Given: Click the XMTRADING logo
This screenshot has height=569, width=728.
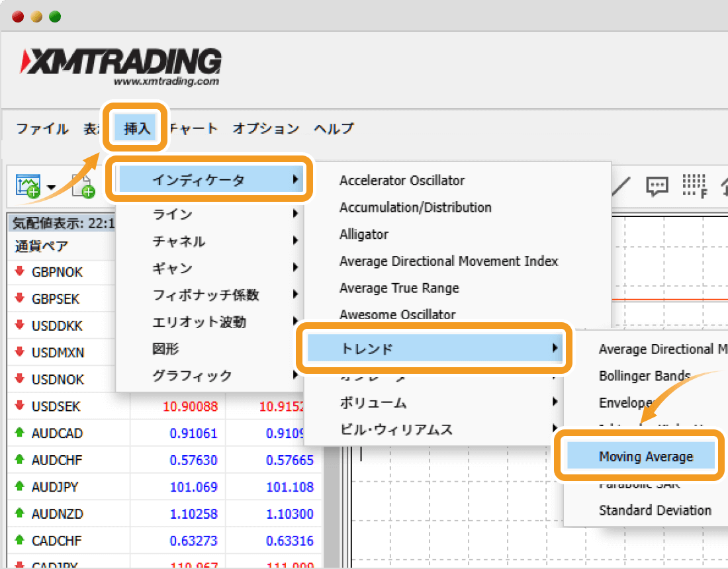Looking at the screenshot, I should pyautogui.click(x=120, y=67).
